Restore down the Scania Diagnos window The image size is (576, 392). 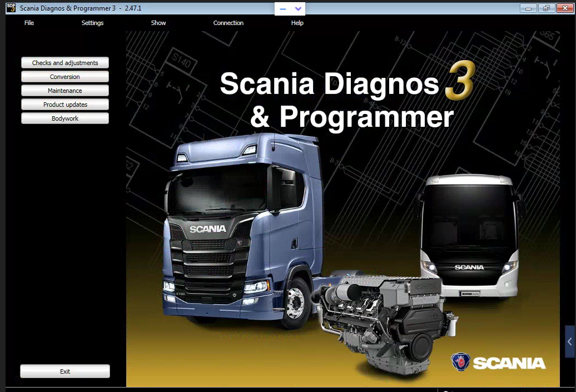tap(546, 8)
